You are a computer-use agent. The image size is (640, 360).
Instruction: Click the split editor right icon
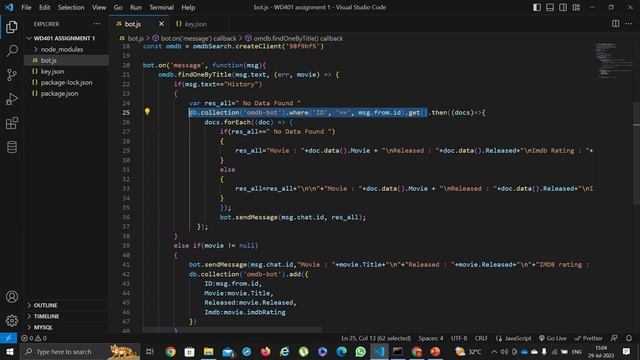tap(616, 24)
